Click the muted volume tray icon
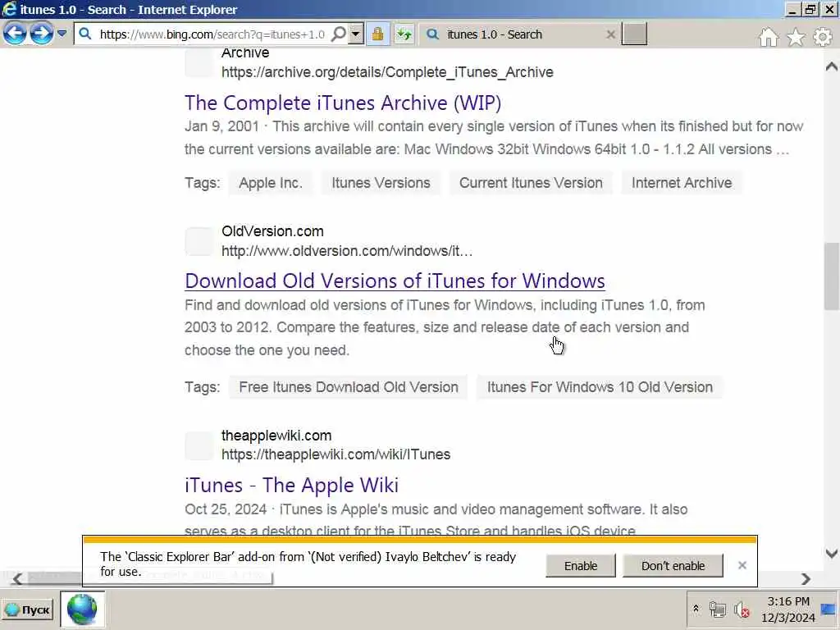The image size is (840, 630). click(x=742, y=609)
